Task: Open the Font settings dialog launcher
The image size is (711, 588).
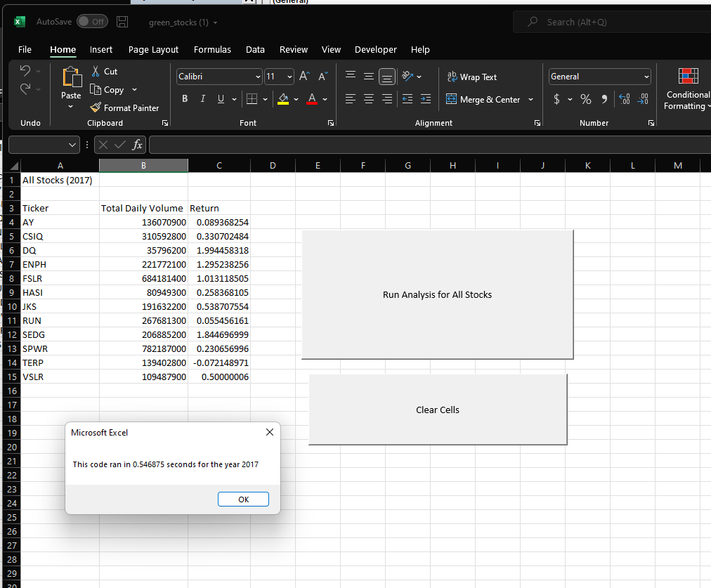Action: 331,123
